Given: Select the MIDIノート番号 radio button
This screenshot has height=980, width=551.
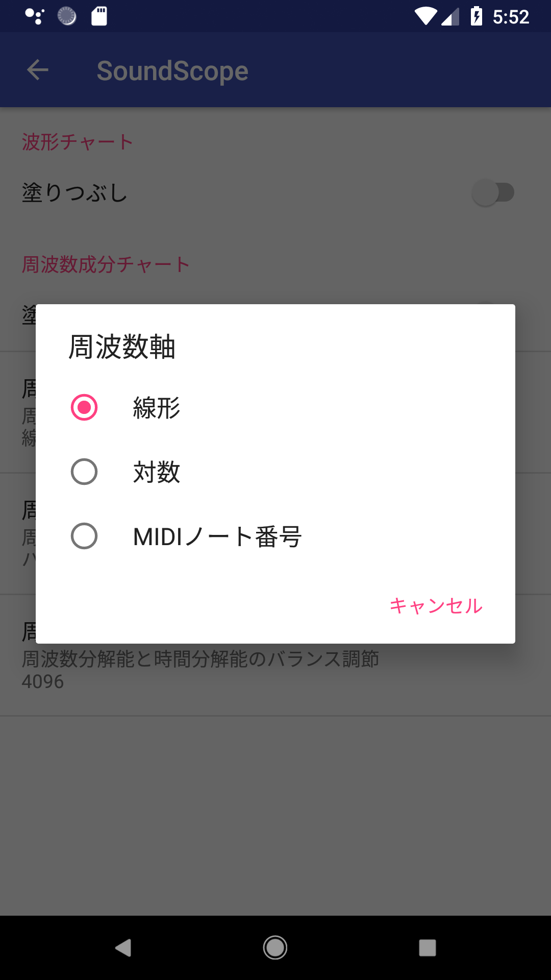Looking at the screenshot, I should click(84, 536).
